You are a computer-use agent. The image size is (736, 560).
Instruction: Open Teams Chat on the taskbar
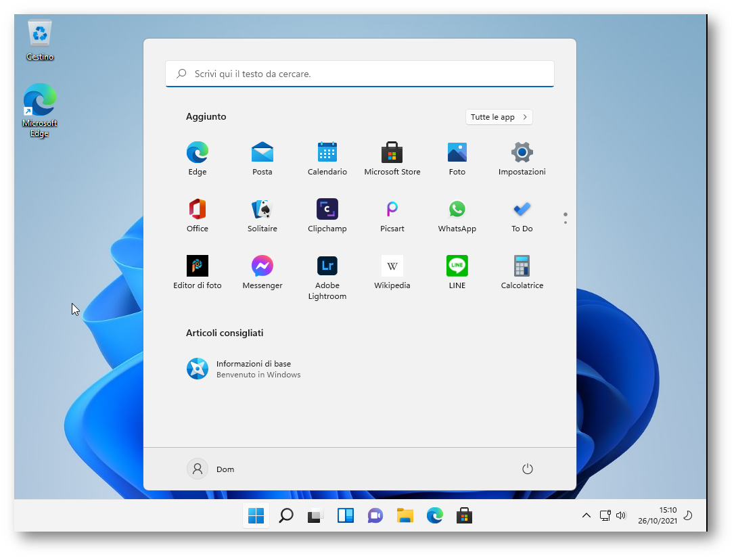[375, 515]
